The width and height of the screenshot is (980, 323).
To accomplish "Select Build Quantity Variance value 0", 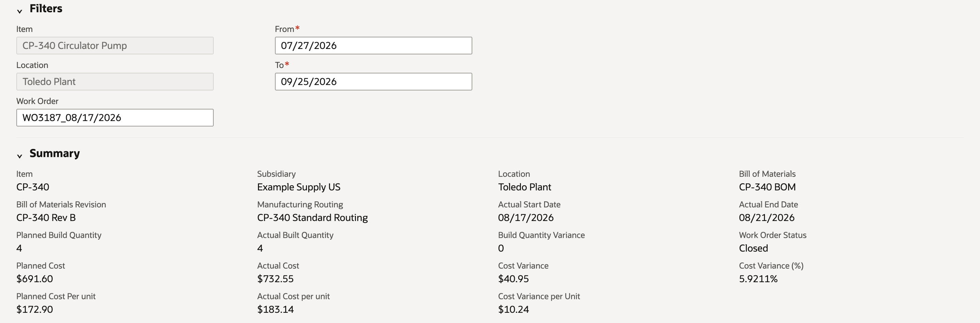I will point(501,249).
